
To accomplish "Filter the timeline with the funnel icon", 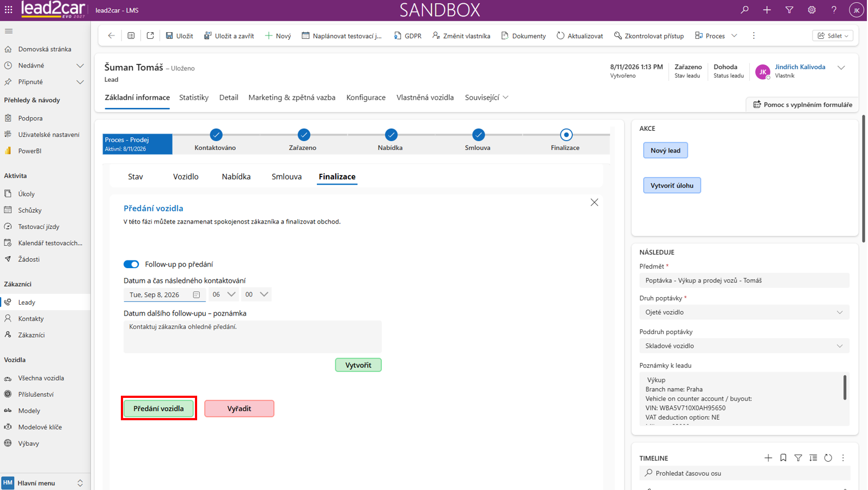I will [x=798, y=458].
